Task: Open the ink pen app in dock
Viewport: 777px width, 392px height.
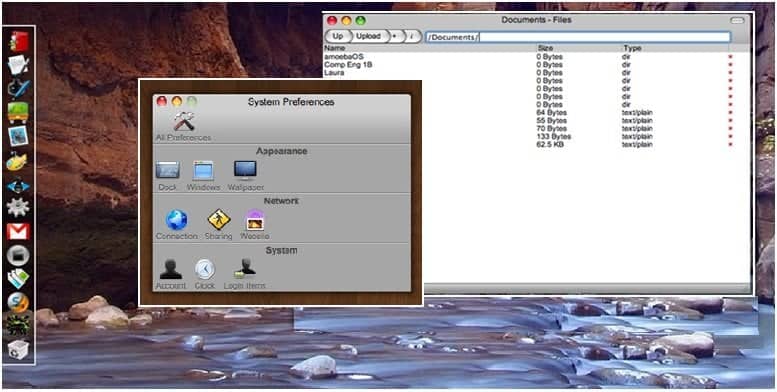Action: point(19,88)
